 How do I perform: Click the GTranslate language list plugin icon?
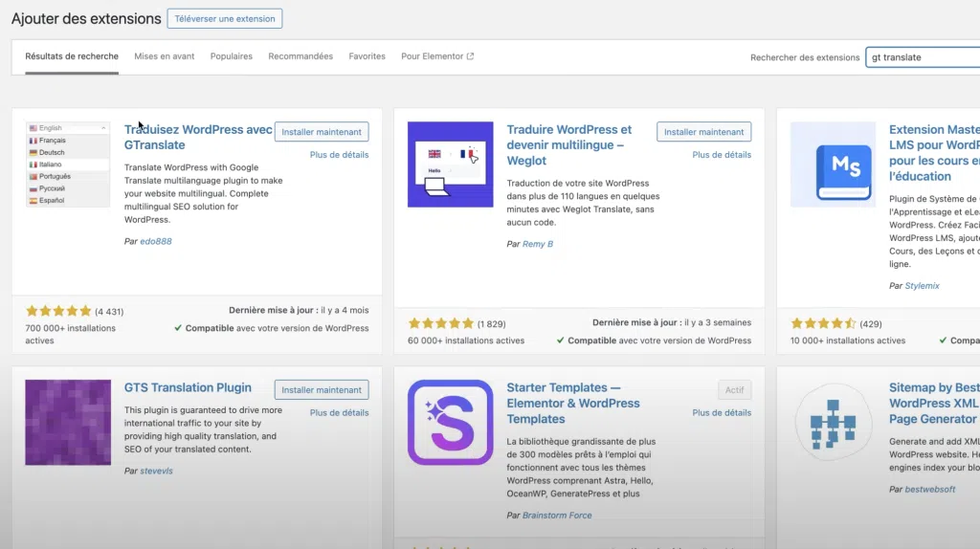click(x=68, y=165)
